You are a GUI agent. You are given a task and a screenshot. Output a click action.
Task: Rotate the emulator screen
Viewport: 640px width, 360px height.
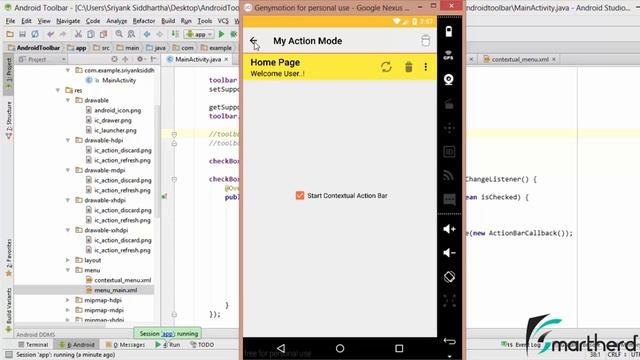pyautogui.click(x=449, y=277)
